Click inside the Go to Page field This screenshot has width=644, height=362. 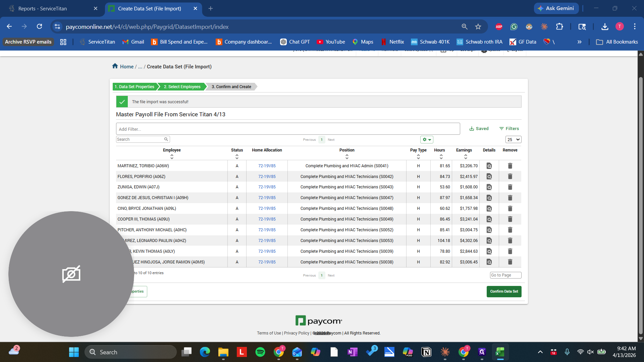pos(505,275)
